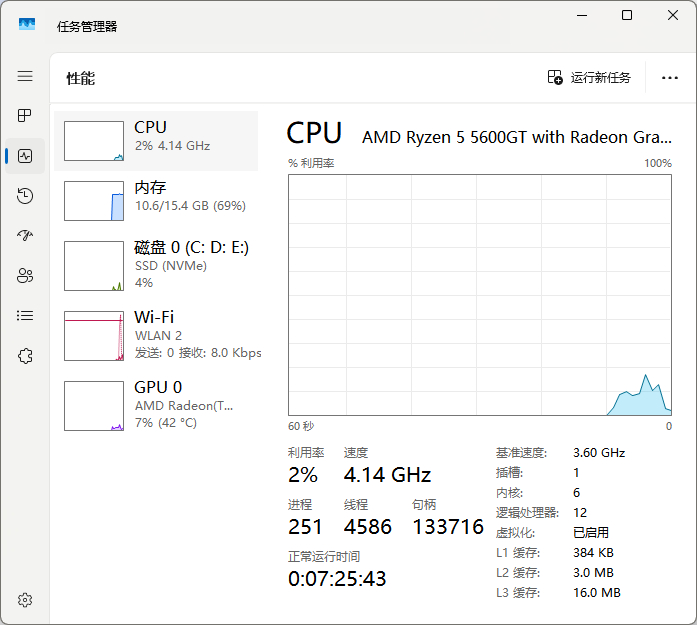Click the memory usage thumbnail graph
697x625 pixels.
(94, 201)
